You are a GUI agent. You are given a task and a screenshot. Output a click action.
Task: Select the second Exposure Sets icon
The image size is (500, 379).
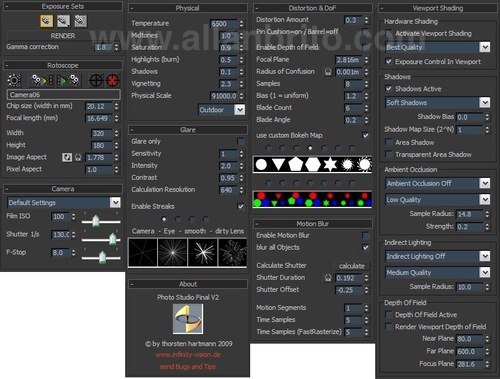tap(63, 21)
